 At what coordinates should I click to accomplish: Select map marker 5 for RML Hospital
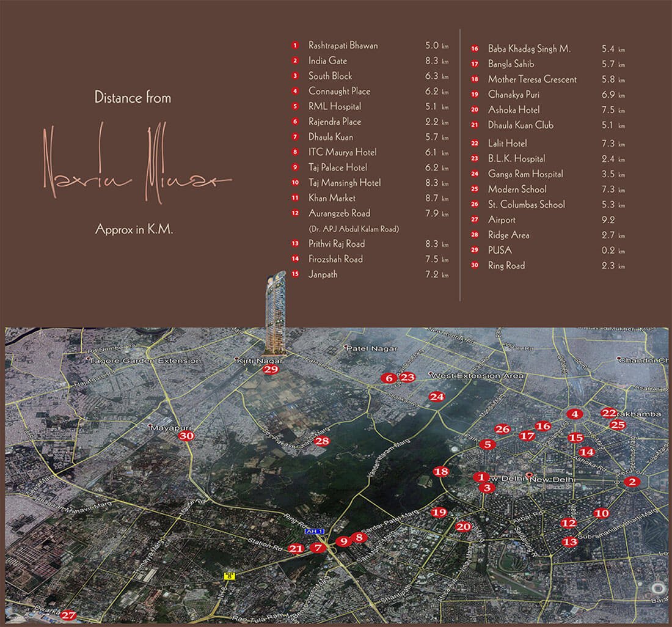486,444
